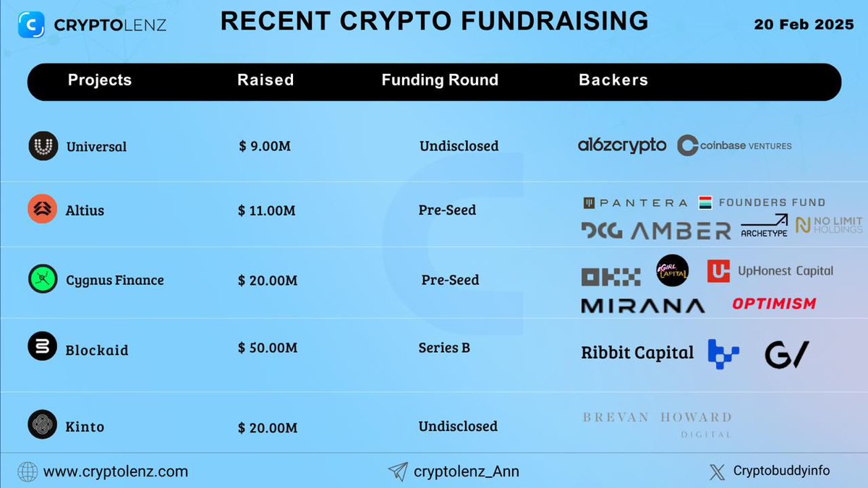
Task: Click the OPTIMISM red logo text
Action: [x=774, y=304]
